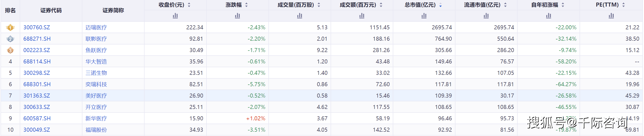Open stock code 301363.SZ
Screen dimensions: 644x136
click(37, 96)
